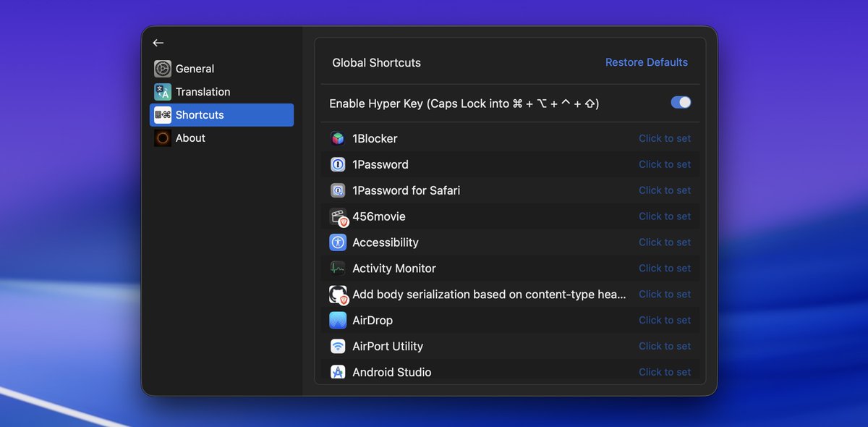Image resolution: width=868 pixels, height=427 pixels.
Task: Set shortcut for 1Password
Action: point(665,164)
